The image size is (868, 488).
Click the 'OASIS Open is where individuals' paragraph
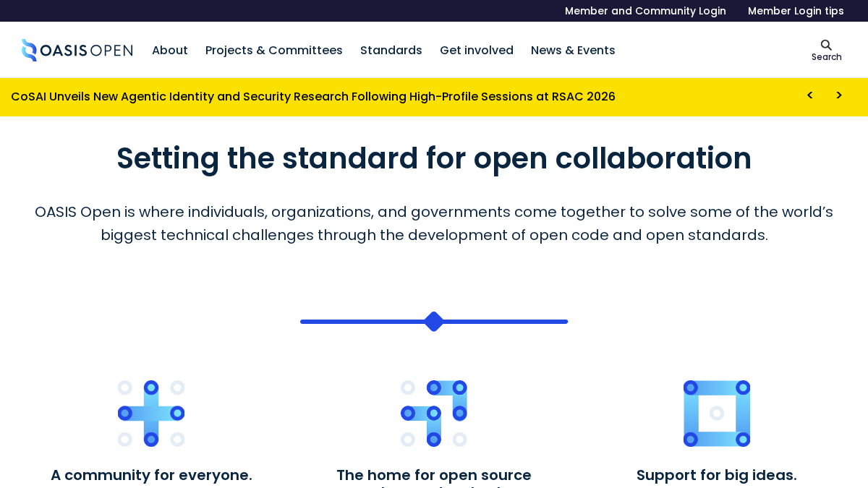point(434,223)
